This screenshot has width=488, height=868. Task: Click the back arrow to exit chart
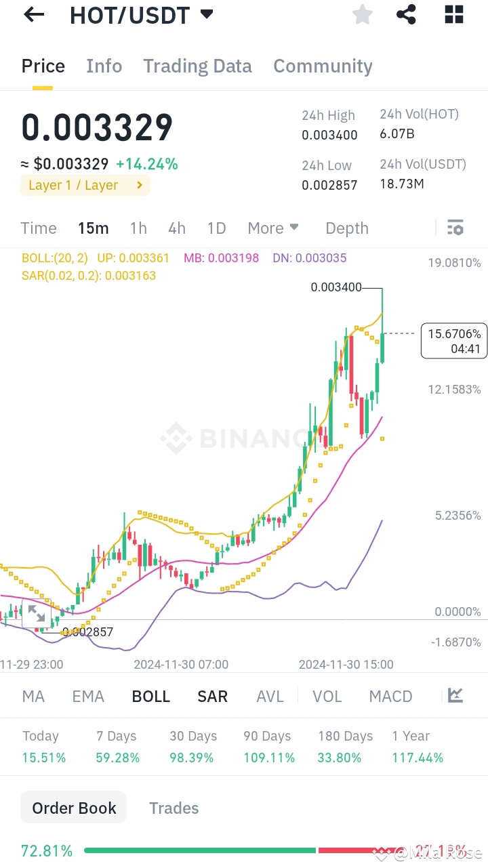(x=33, y=14)
